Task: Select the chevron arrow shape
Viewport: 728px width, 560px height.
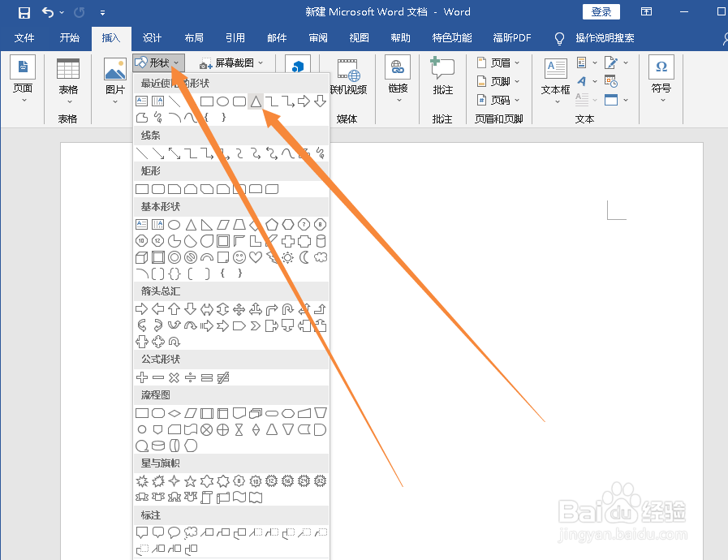Action: pos(256,326)
